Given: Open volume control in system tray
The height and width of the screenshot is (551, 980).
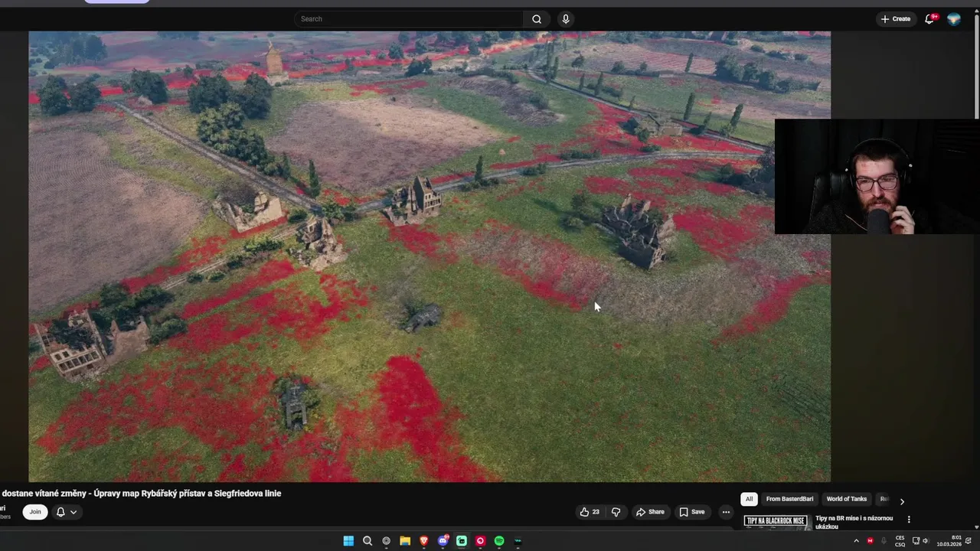Looking at the screenshot, I should [925, 541].
